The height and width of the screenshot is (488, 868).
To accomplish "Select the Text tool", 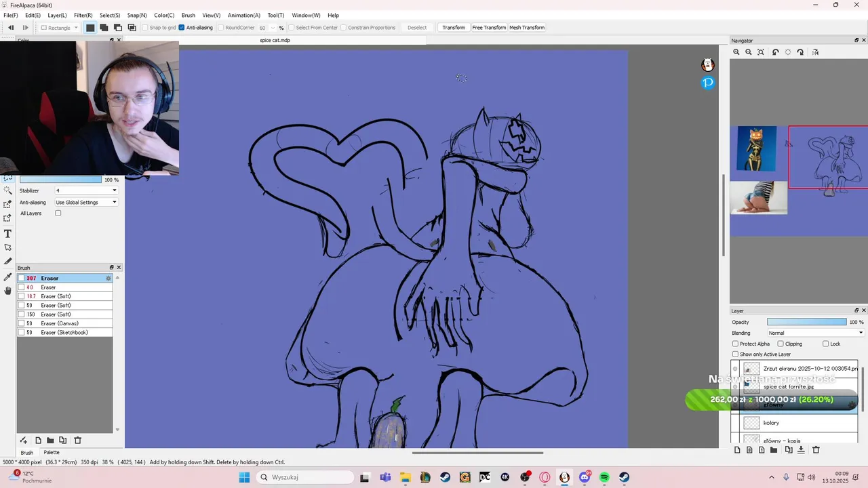I will coord(7,233).
